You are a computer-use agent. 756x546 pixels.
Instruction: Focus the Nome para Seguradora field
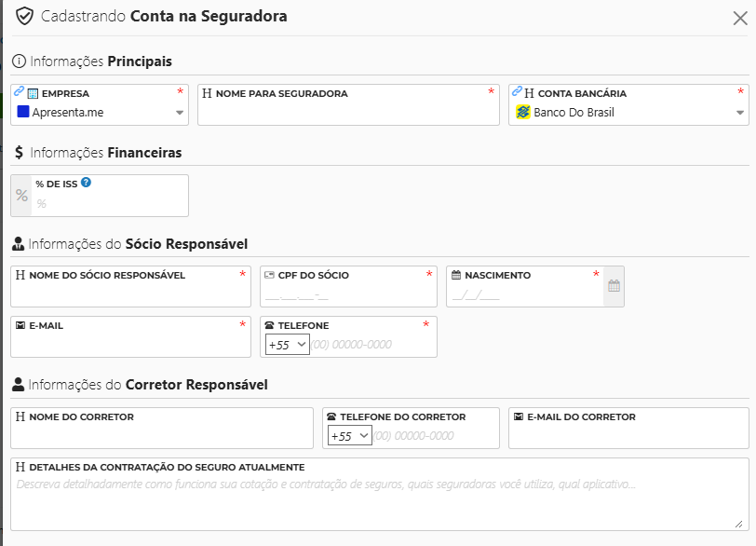(x=348, y=113)
